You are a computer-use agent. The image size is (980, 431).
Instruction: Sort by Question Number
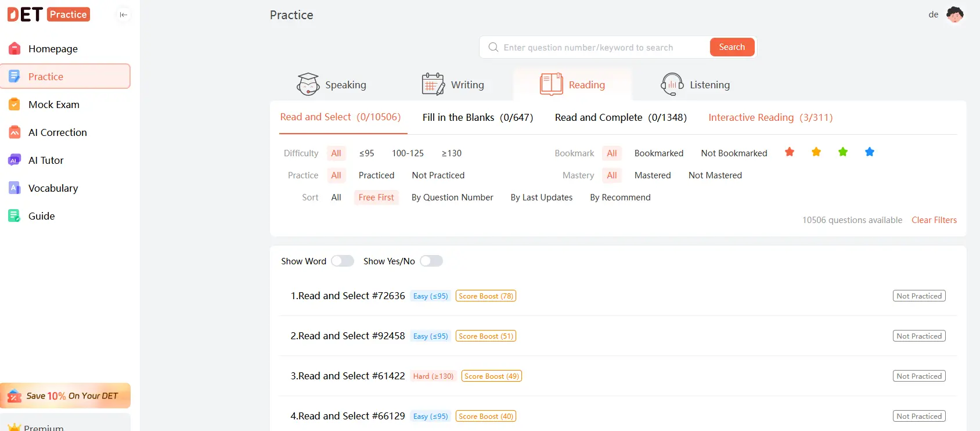[452, 197]
